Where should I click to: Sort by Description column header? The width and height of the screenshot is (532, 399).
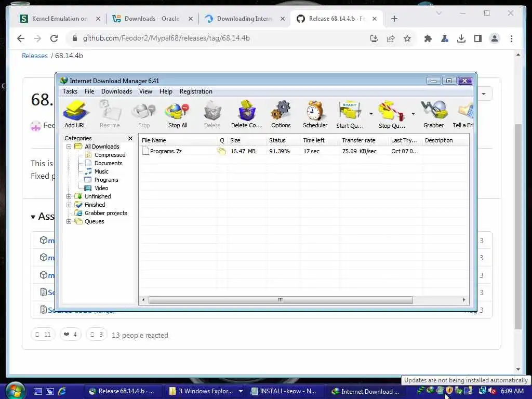pyautogui.click(x=445, y=140)
